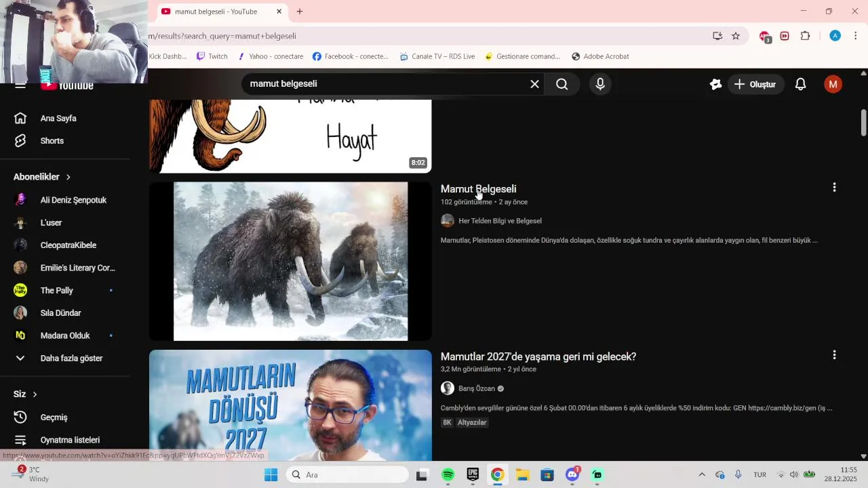Start voice search with the microphone icon
The image size is (868, 488).
(600, 84)
